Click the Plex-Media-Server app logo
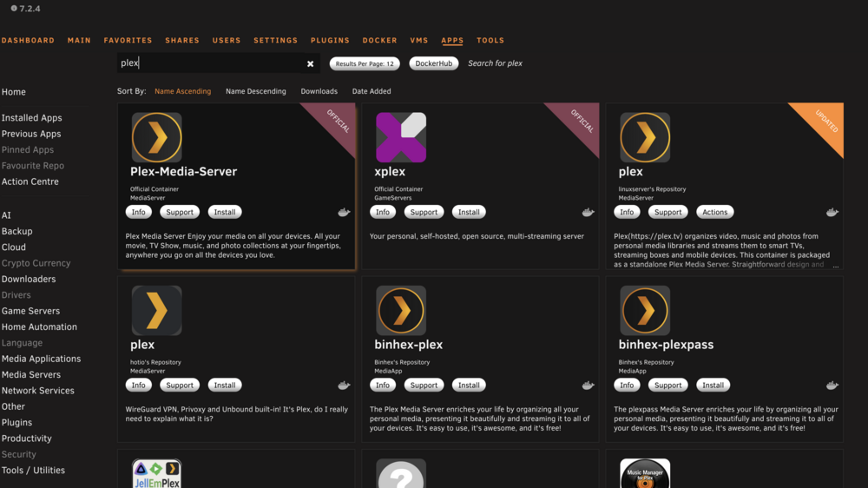The image size is (868, 488). [x=156, y=137]
